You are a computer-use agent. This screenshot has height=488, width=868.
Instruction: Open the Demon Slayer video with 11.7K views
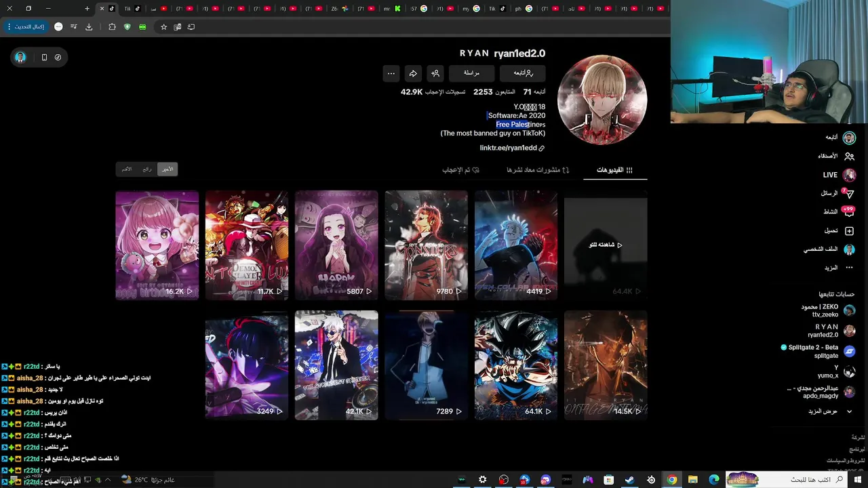tap(247, 245)
